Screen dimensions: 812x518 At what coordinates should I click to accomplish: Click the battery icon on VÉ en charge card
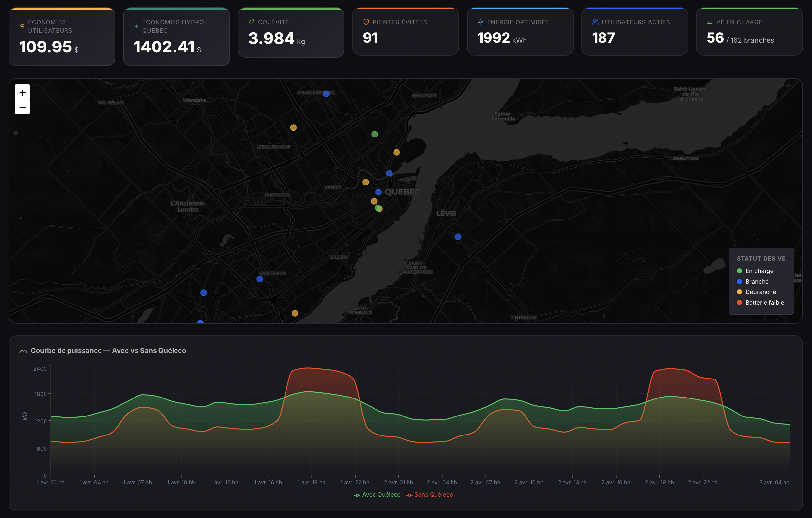709,22
